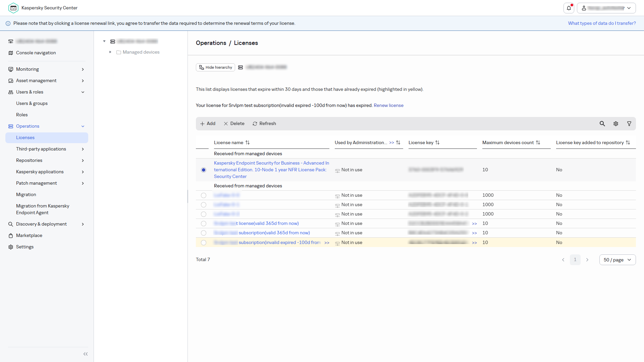Open Users & groups page
Screen dimensions: 644x362
click(32, 104)
